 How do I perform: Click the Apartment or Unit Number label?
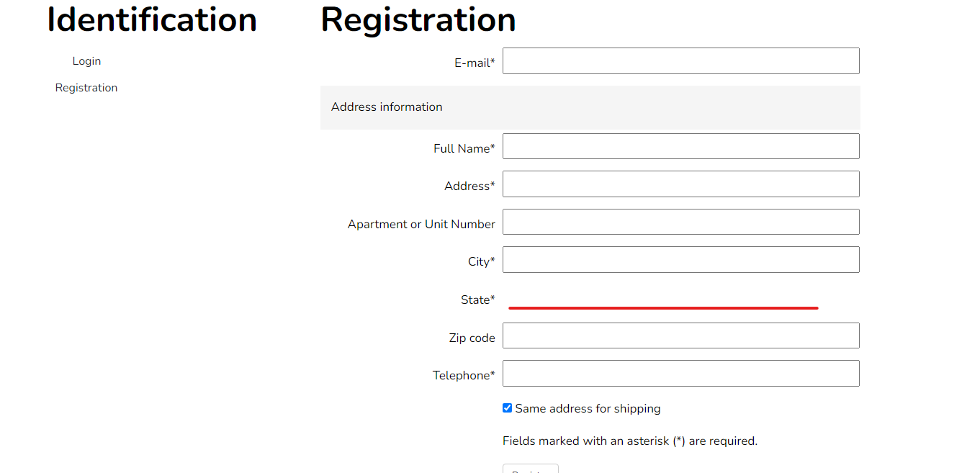[x=421, y=224]
